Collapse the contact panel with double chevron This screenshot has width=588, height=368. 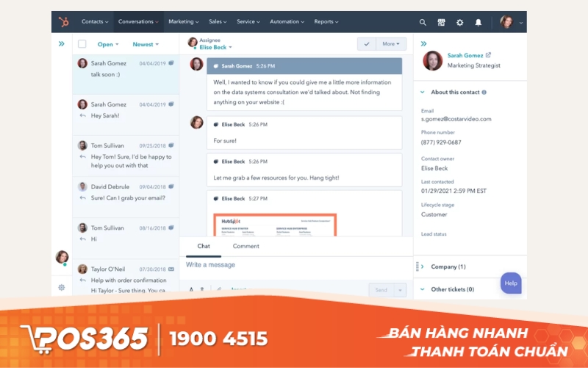(423, 44)
